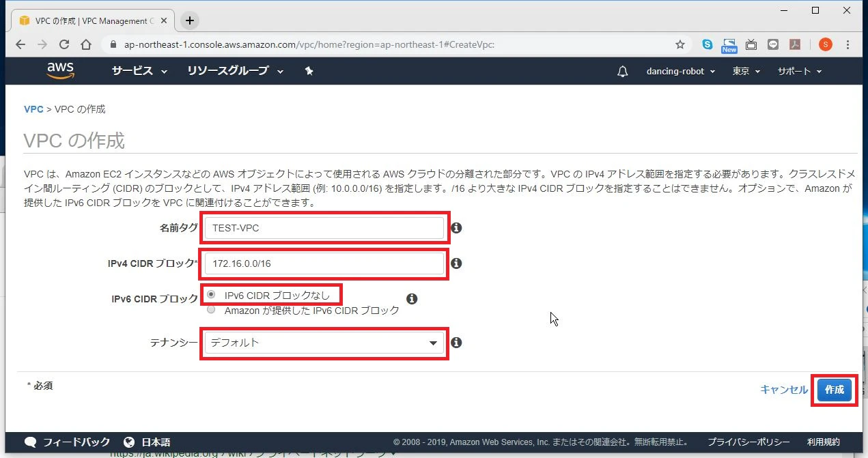Show info icon for 名前タグ field
The height and width of the screenshot is (458, 868).
coord(456,228)
